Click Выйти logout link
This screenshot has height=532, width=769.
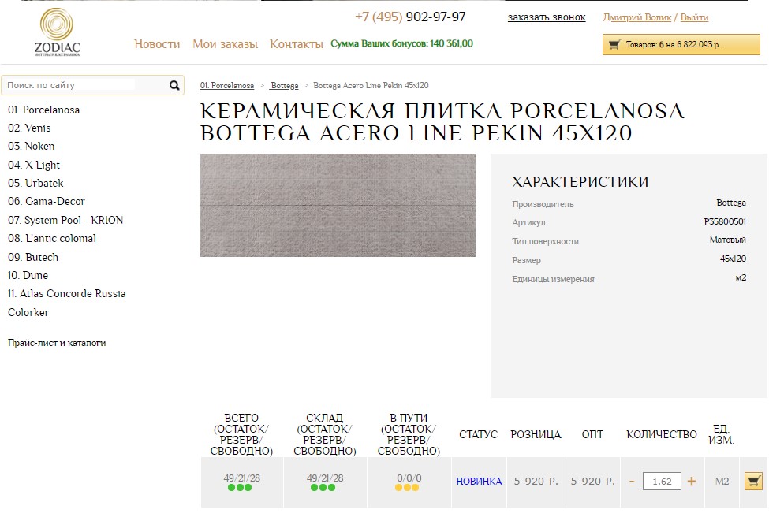[x=694, y=17]
